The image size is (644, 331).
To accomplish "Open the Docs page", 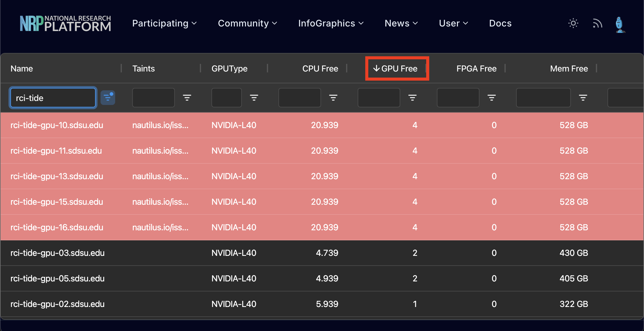I will point(500,23).
